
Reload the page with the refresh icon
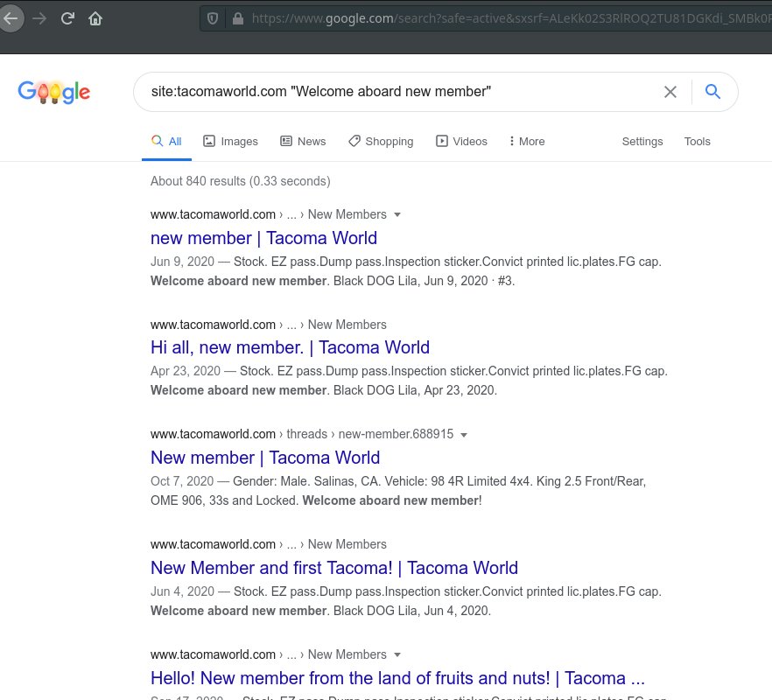coord(67,18)
